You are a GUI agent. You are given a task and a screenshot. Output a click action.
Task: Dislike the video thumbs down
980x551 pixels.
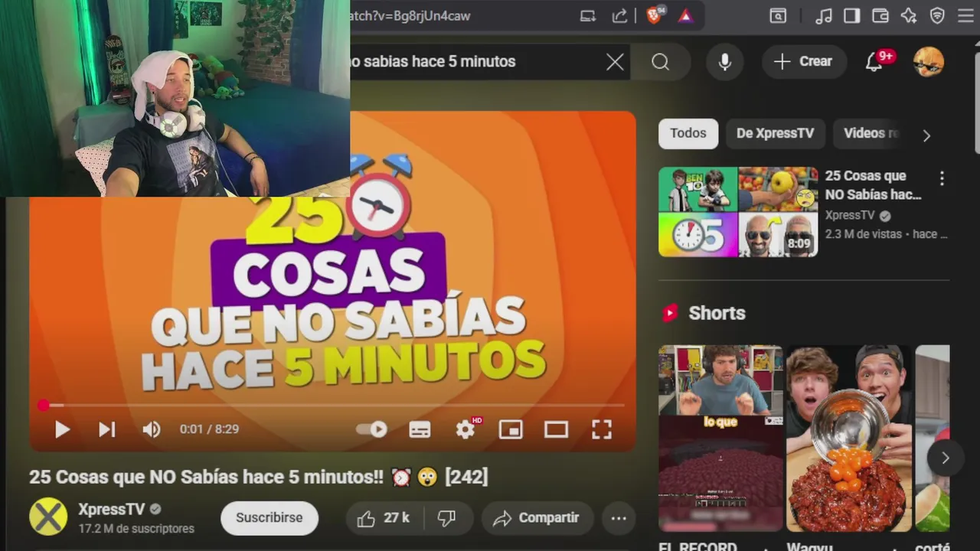[x=446, y=519]
